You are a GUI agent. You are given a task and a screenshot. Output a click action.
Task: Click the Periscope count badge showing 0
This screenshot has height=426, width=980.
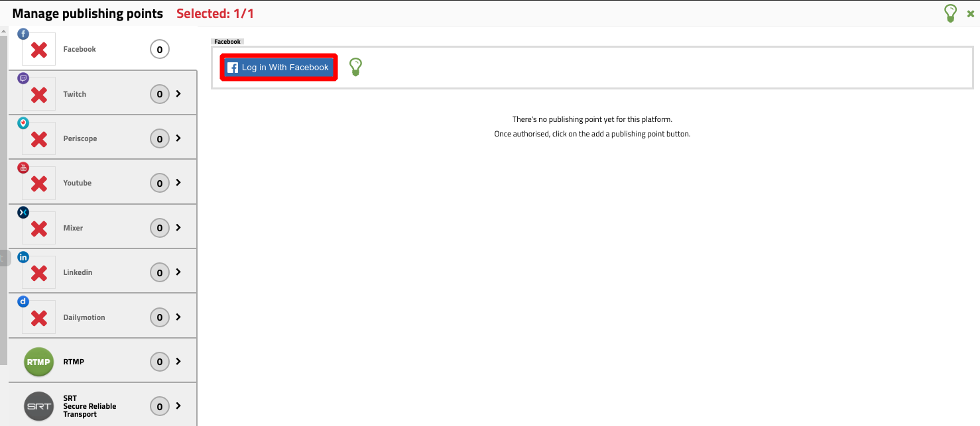coord(160,138)
